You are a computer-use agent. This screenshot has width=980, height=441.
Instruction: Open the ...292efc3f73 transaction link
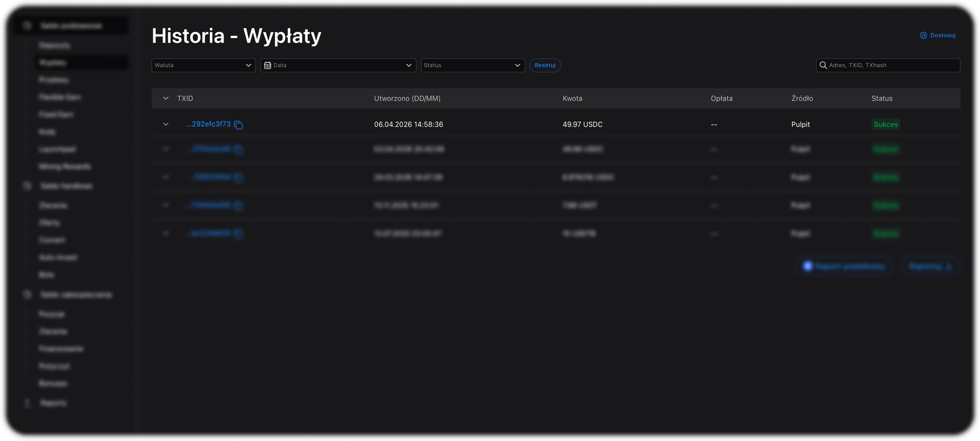208,124
